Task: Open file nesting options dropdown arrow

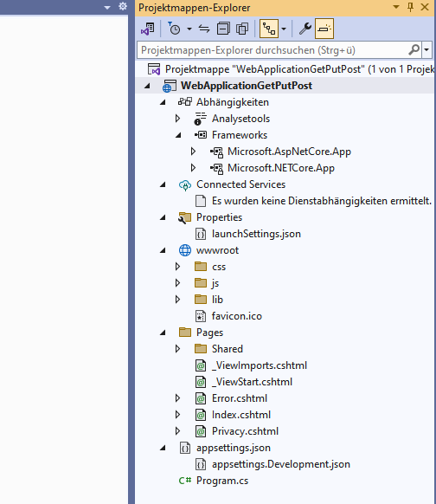Action: 284,29
